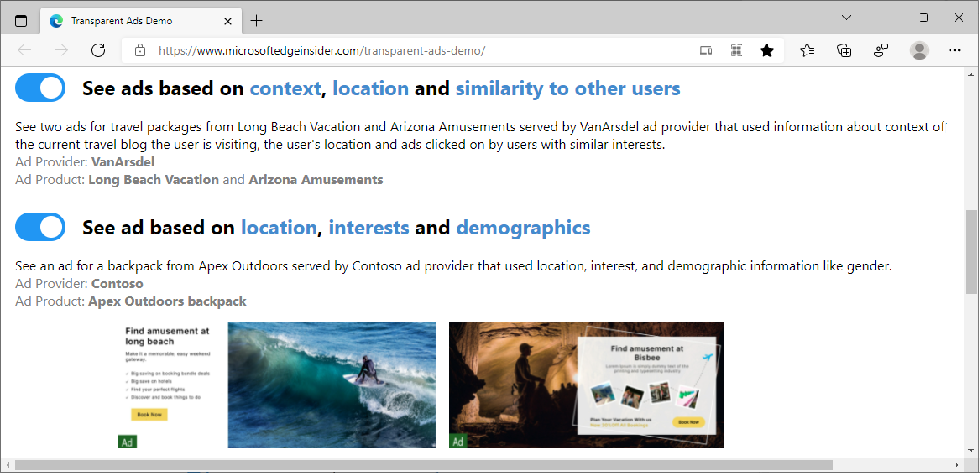Viewport: 980px width, 473px height.
Task: Open the Favorites list icon
Action: [807, 50]
